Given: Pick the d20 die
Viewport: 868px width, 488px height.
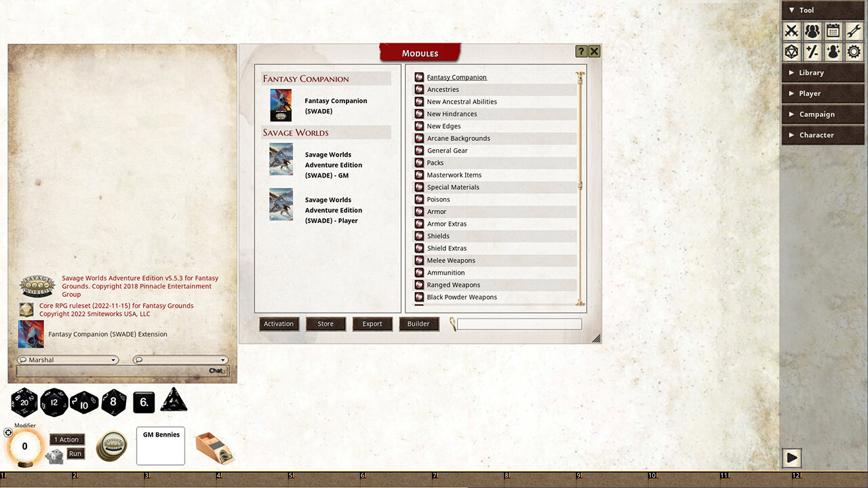Looking at the screenshot, I should pos(24,402).
